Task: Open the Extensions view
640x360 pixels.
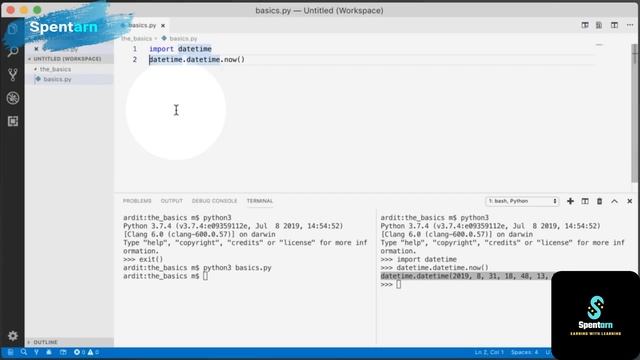Action: pyautogui.click(x=13, y=121)
